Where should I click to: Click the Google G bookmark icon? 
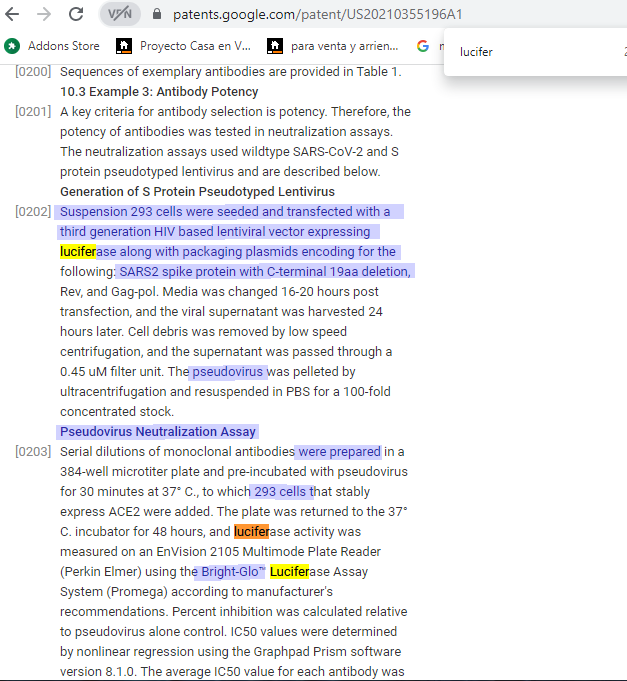point(423,46)
